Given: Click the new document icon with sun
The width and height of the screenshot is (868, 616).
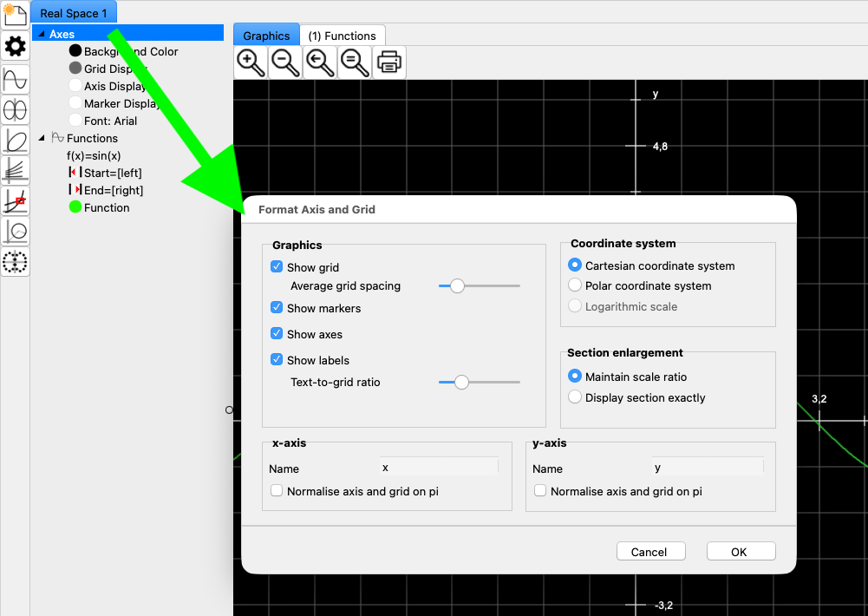Looking at the screenshot, I should click(x=15, y=13).
